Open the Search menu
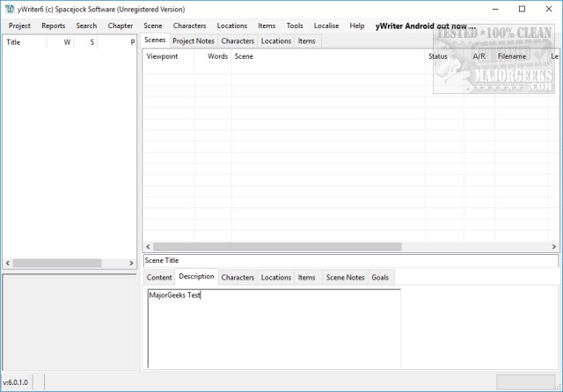The width and height of the screenshot is (563, 392). click(86, 25)
